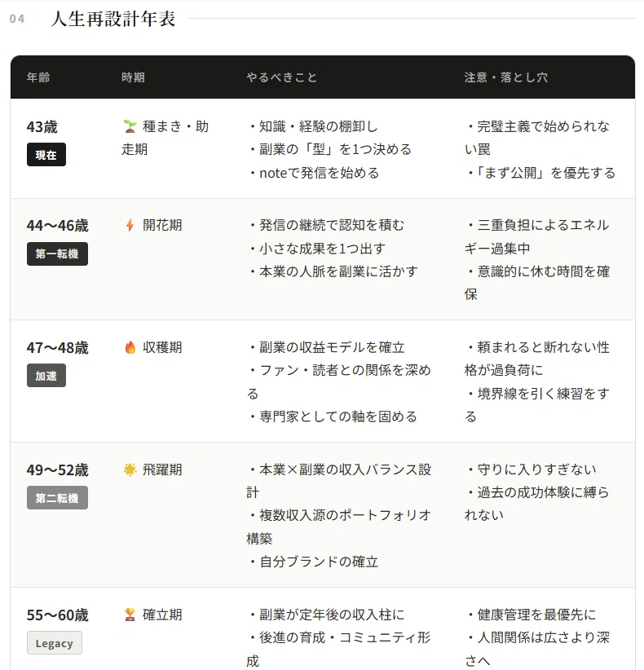644x670 pixels.
Task: Click the 時期 column header
Action: pyautogui.click(x=133, y=77)
